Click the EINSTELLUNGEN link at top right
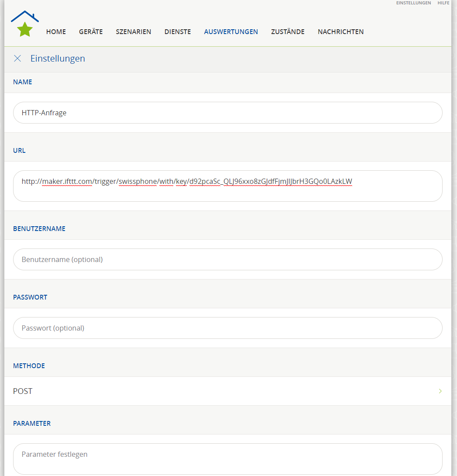457x476 pixels. tap(413, 3)
